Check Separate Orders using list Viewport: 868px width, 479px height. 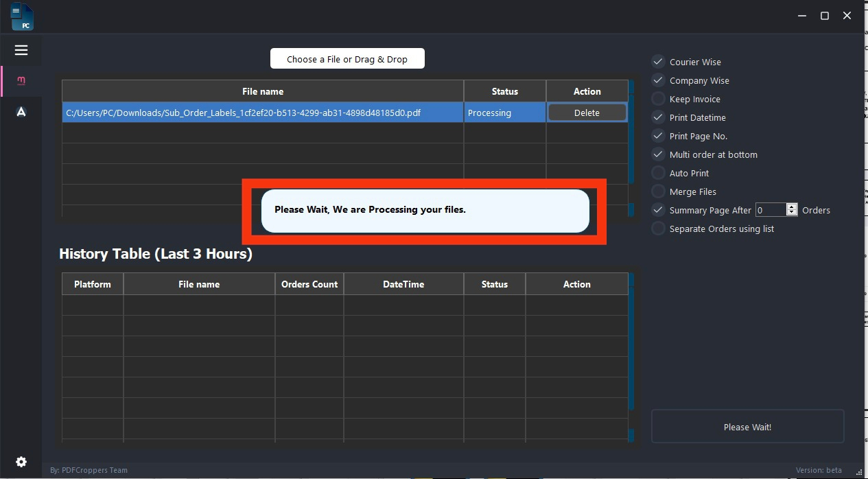coord(658,229)
